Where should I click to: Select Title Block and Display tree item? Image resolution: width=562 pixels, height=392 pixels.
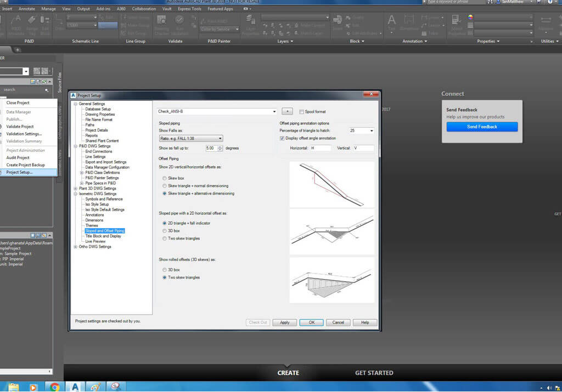tap(103, 236)
